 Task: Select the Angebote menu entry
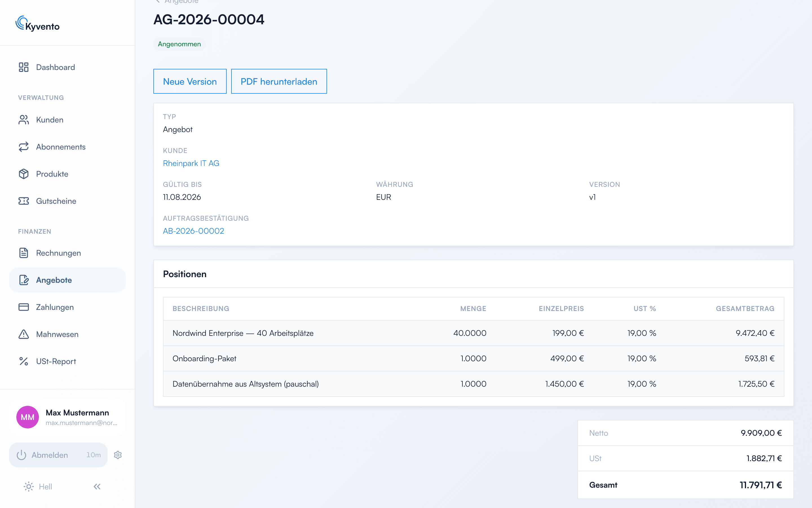[67, 280]
